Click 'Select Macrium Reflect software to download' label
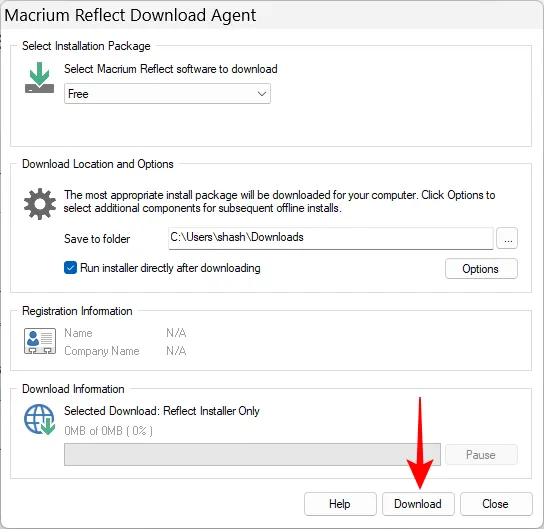The height and width of the screenshot is (529, 544). pos(171,69)
